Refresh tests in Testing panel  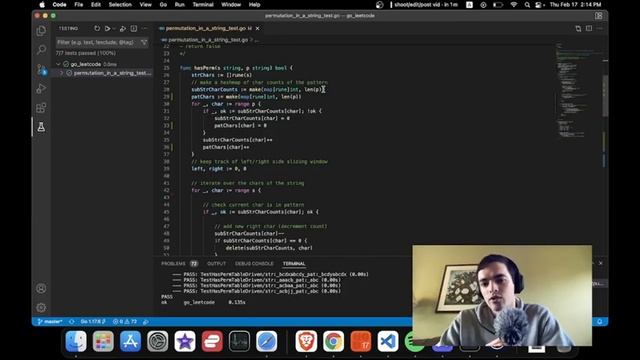point(97,29)
